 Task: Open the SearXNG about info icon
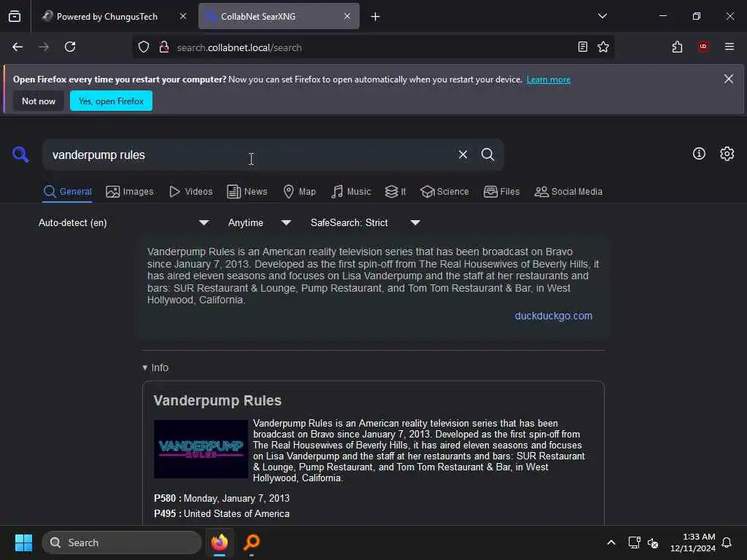tap(699, 153)
